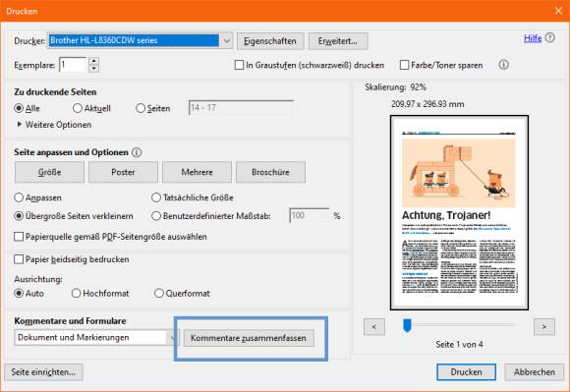Click the Hilfe question mark icon

pos(550,37)
